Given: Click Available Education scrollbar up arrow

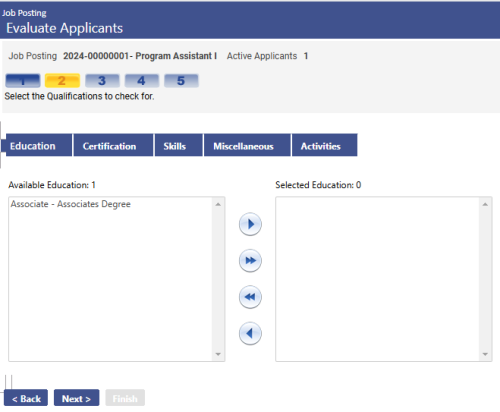Looking at the screenshot, I should (x=218, y=204).
